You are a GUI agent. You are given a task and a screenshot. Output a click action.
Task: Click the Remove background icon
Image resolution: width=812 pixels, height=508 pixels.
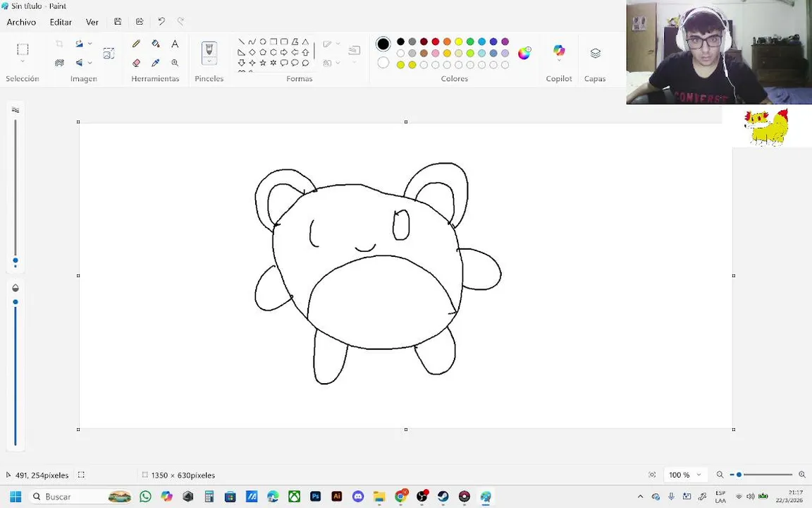tap(59, 63)
